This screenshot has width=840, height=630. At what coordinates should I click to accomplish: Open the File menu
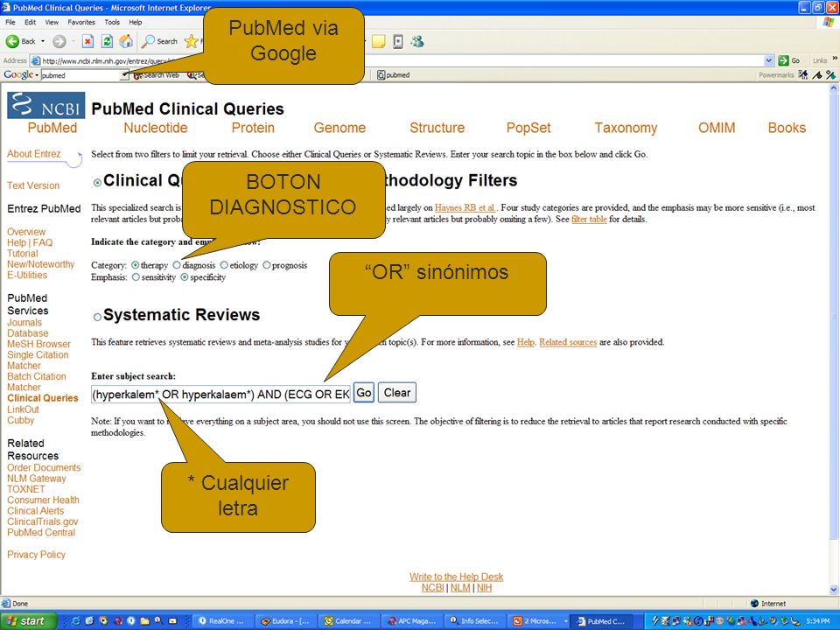pyautogui.click(x=10, y=22)
